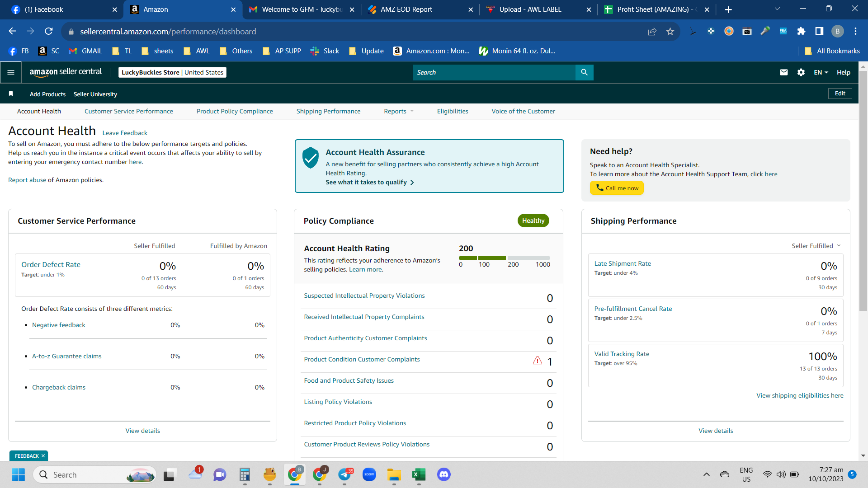
Task: Open Discord from the taskbar
Action: tap(443, 474)
